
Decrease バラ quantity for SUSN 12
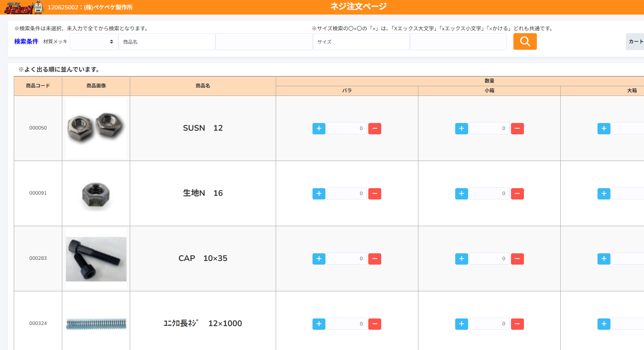[375, 129]
